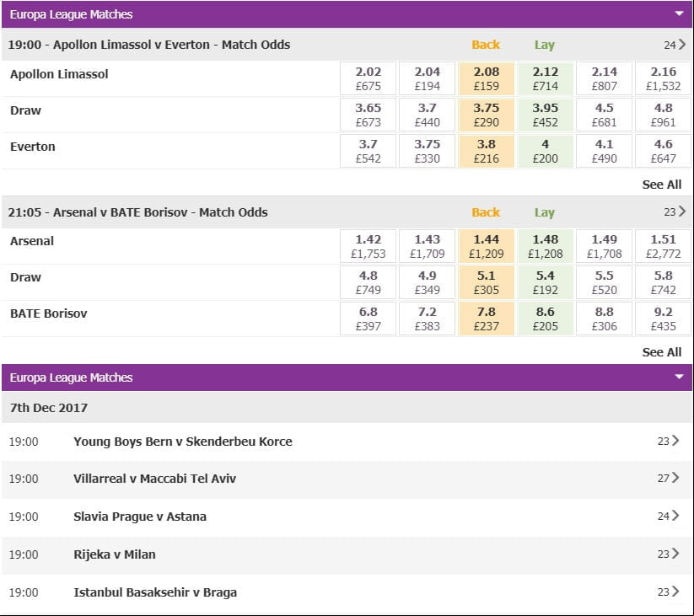Open Villarreal v Maccabi Tel Aviv chevron
Screen dimensions: 694x616
675,478
